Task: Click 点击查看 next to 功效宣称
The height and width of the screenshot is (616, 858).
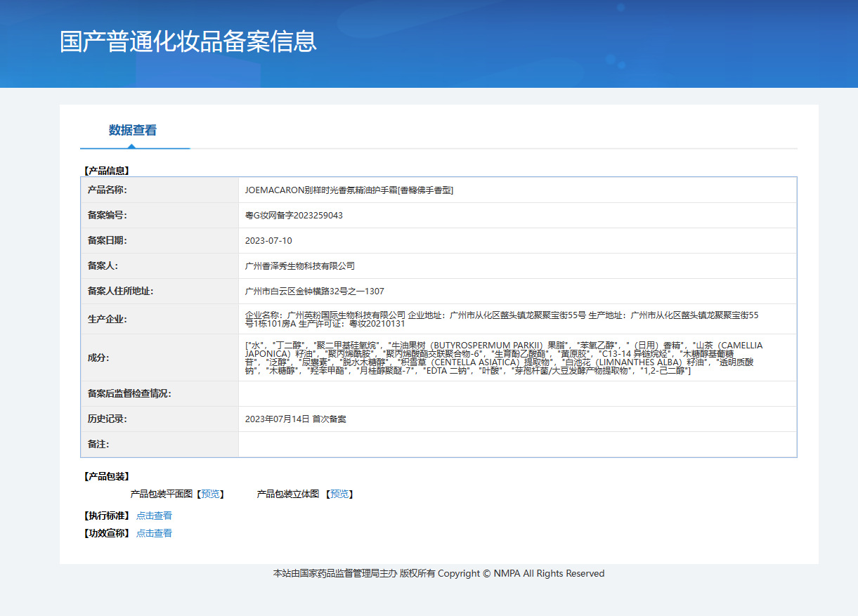Action: (x=154, y=533)
